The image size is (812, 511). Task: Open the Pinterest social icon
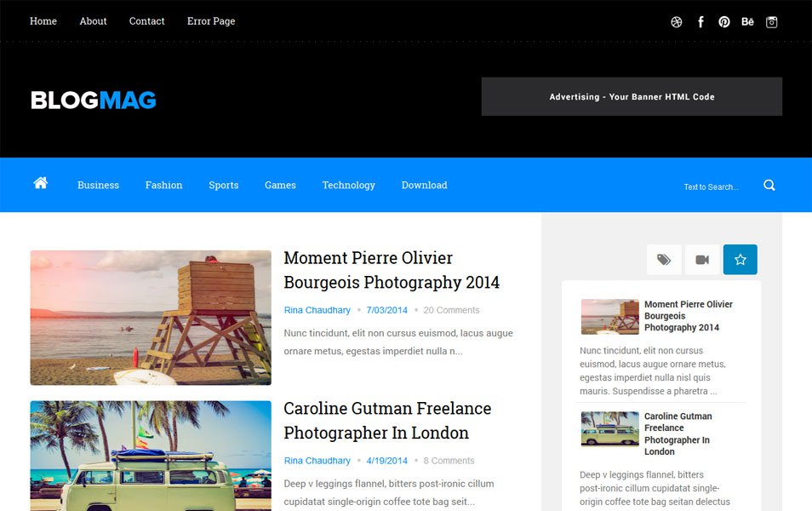pos(724,22)
